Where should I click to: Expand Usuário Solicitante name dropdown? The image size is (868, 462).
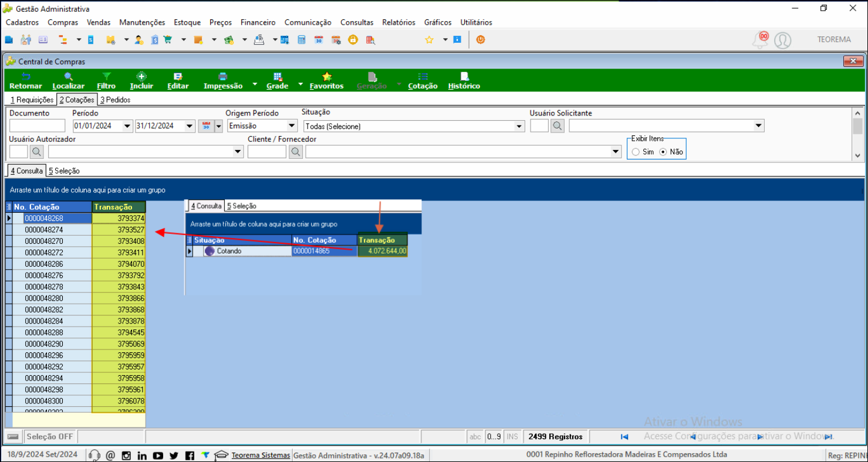[x=759, y=125]
